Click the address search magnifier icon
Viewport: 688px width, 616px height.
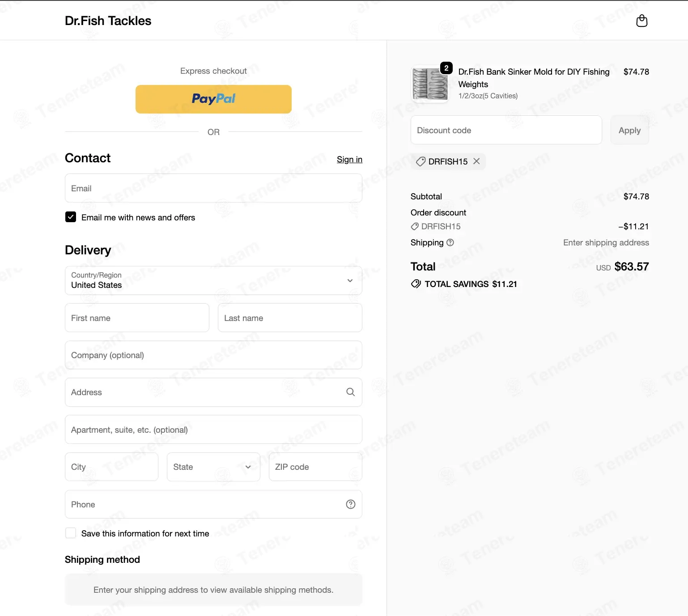350,392
